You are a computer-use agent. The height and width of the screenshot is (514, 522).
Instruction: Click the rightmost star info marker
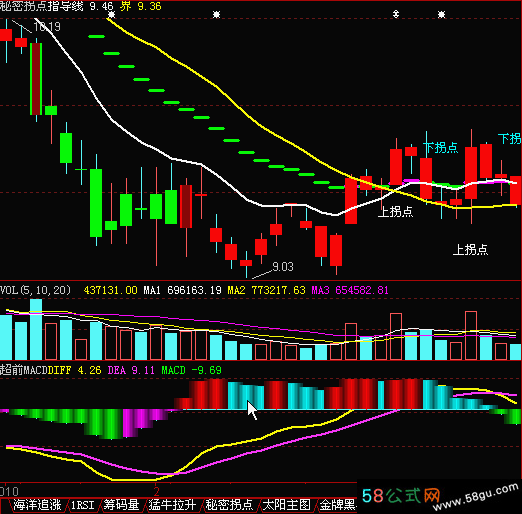click(441, 14)
